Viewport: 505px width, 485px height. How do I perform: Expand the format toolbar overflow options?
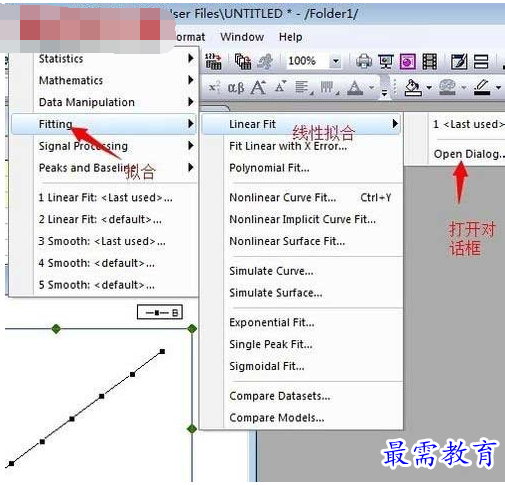384,93
